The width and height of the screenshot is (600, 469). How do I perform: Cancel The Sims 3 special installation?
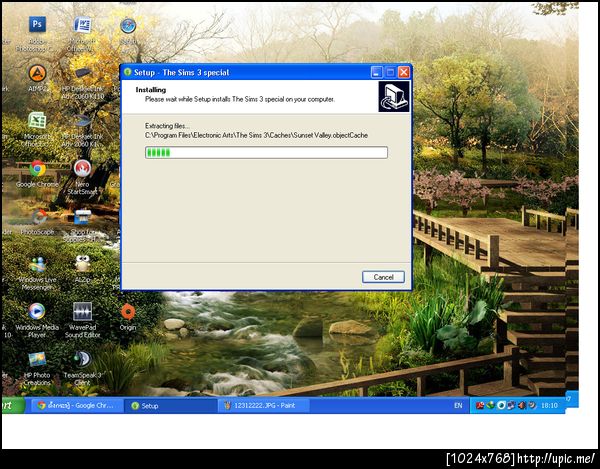pos(383,277)
